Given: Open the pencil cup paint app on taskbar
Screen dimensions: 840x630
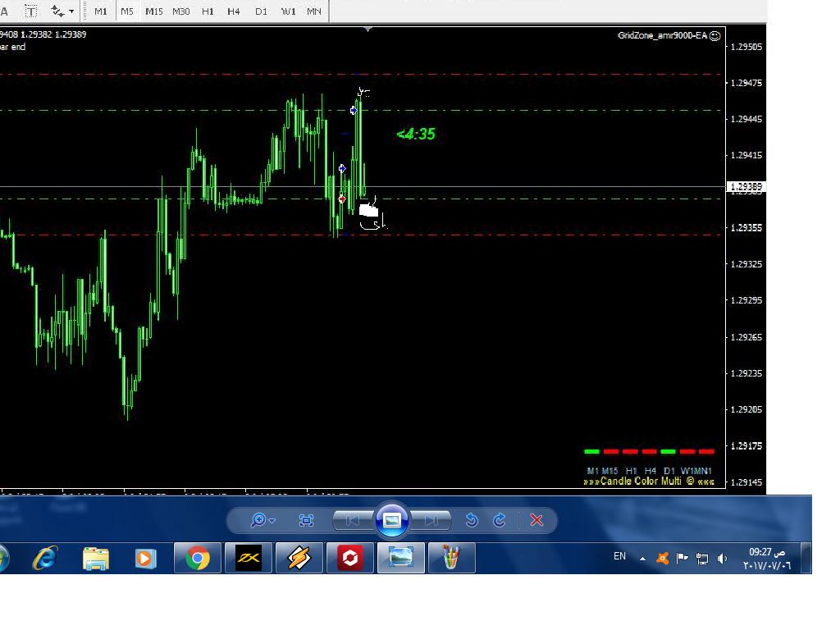Looking at the screenshot, I should (x=451, y=558).
